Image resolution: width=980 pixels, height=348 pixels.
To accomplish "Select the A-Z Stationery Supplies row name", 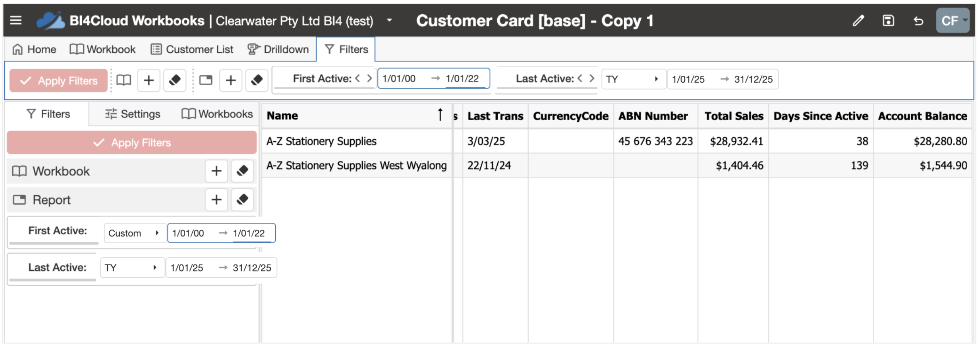I will pos(321,141).
